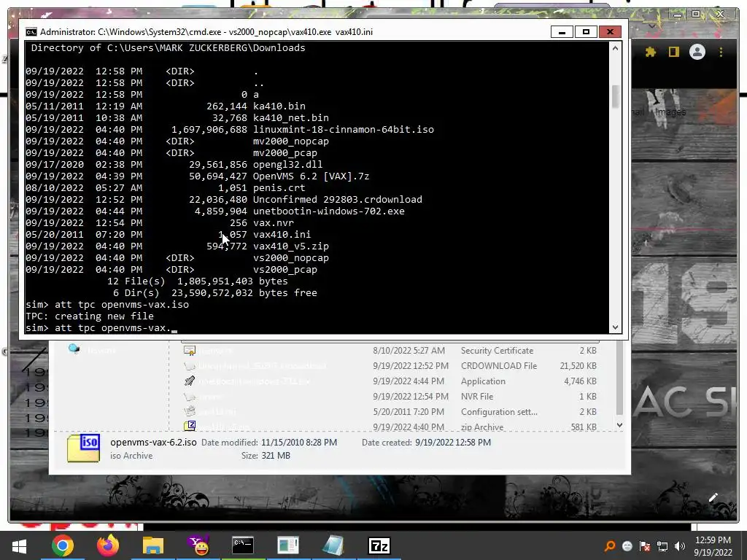Image resolution: width=747 pixels, height=560 pixels.
Task: Open the taskbar app left of Notepad
Action: (288, 545)
